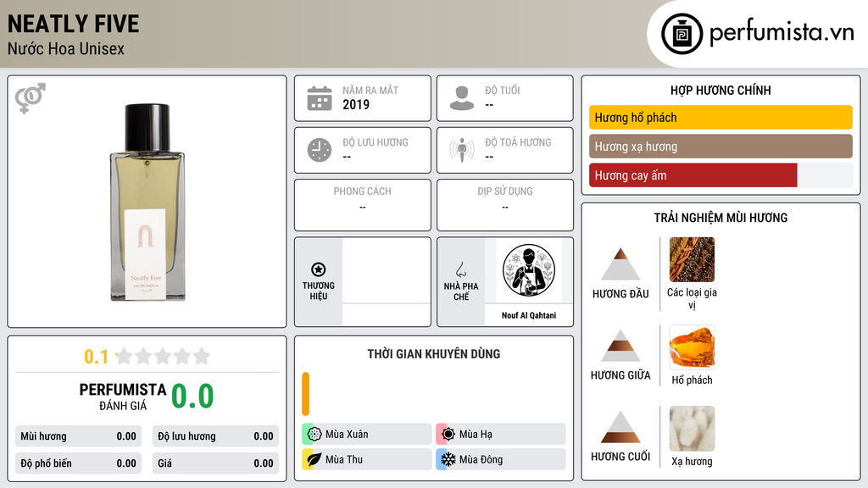This screenshot has height=488, width=868.
Task: Open the Xạ hương musk image
Action: coord(692,429)
